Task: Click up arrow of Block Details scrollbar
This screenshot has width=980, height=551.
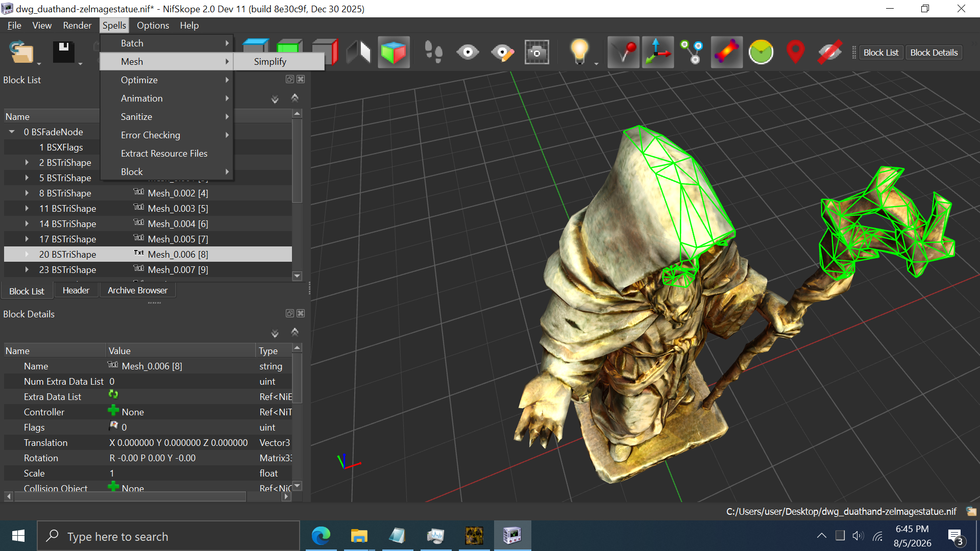Action: tap(297, 347)
